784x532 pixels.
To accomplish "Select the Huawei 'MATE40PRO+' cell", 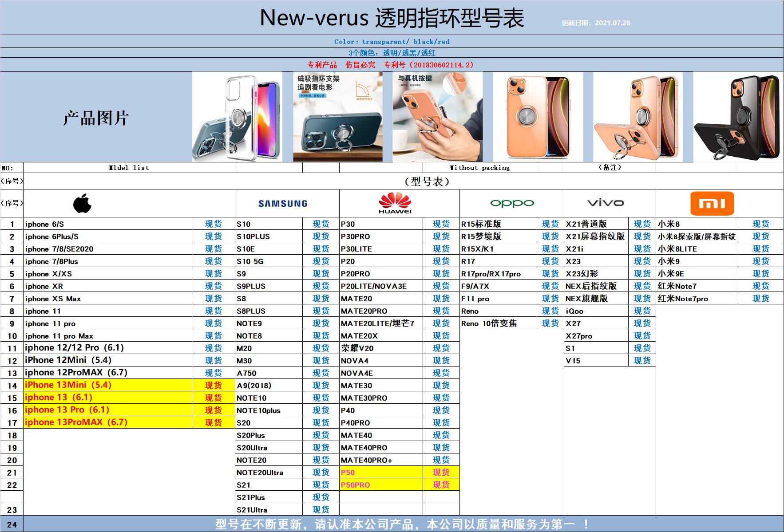I will 381,460.
